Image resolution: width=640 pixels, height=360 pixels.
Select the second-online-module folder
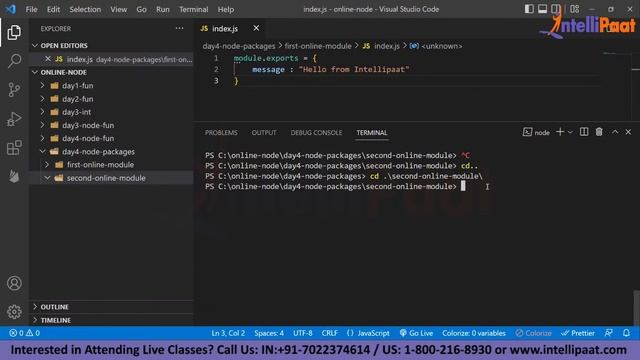(111, 178)
